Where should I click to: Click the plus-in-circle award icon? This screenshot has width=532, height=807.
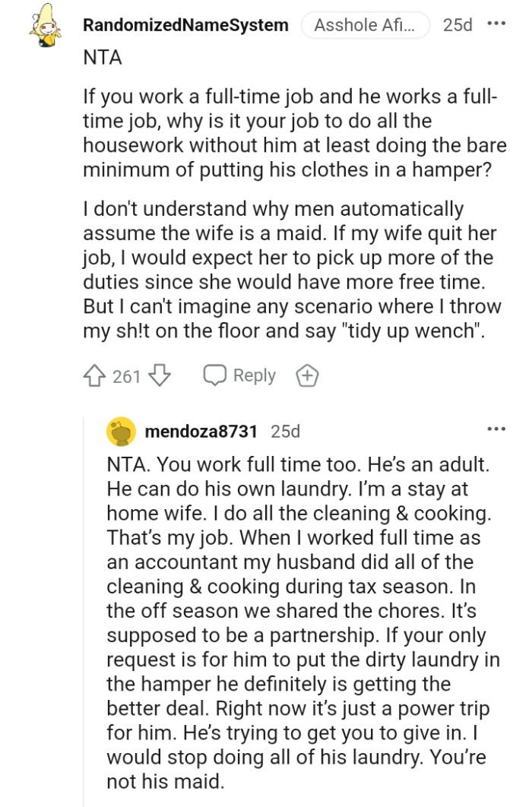[307, 374]
